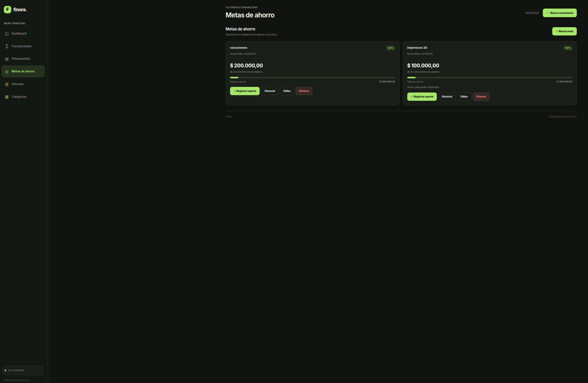Viewport: 588px width, 383px height.
Task: Click the $ 100.000,00 saved amount
Action: (423, 66)
